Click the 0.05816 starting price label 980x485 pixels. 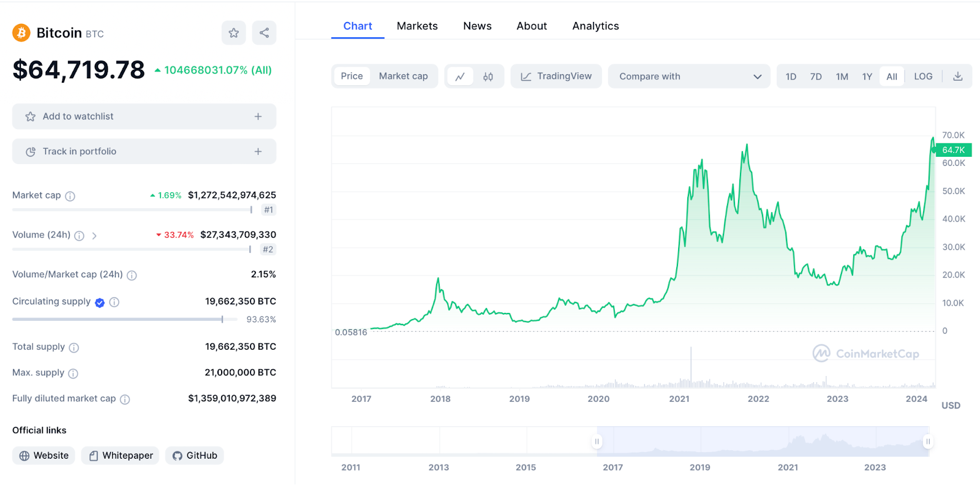point(351,333)
